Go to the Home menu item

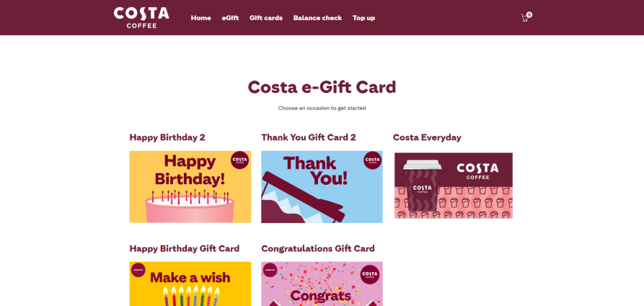[200, 18]
